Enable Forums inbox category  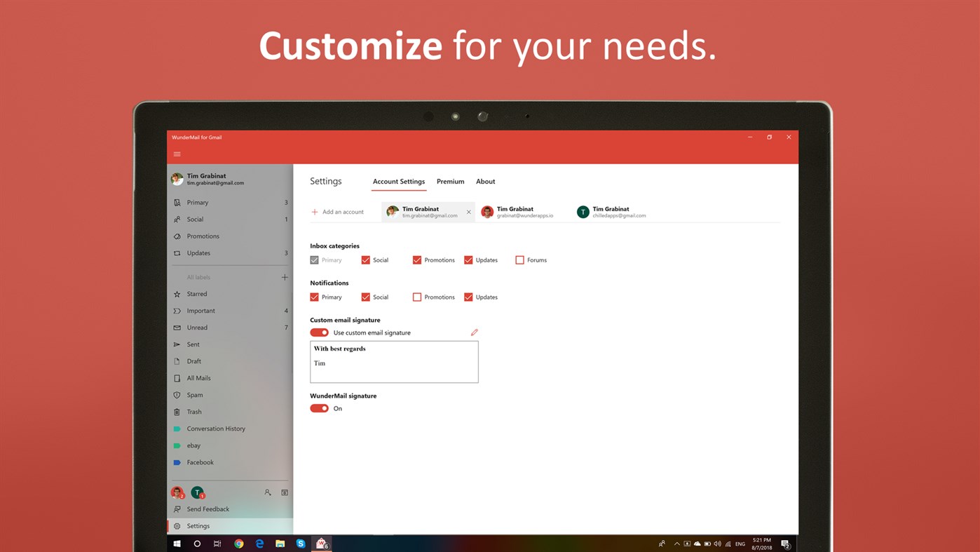[519, 260]
